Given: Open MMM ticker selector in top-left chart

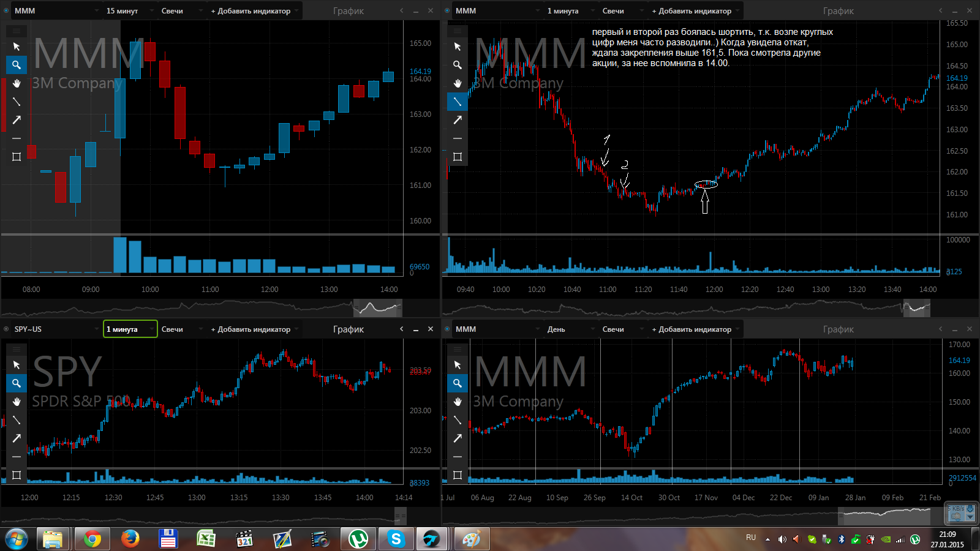Looking at the screenshot, I should coord(56,11).
